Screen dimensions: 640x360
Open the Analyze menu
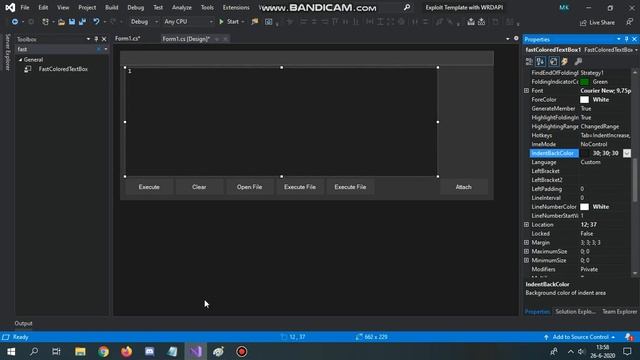[182, 7]
